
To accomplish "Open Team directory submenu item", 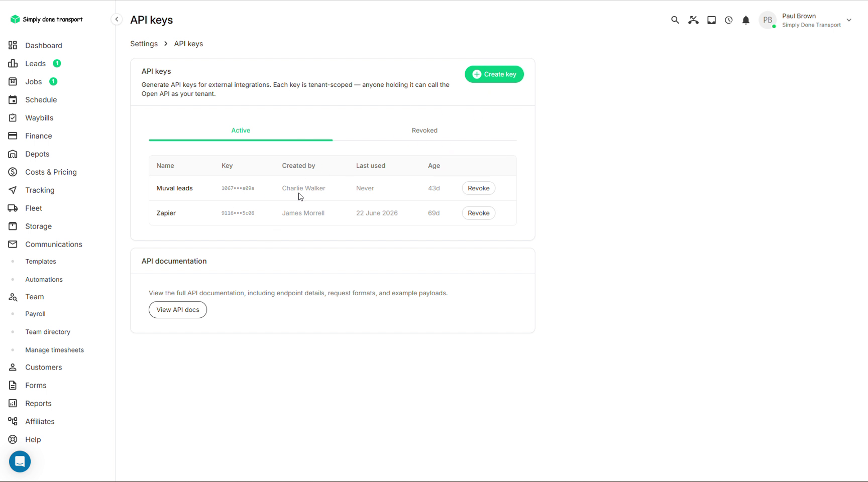I will 48,332.
